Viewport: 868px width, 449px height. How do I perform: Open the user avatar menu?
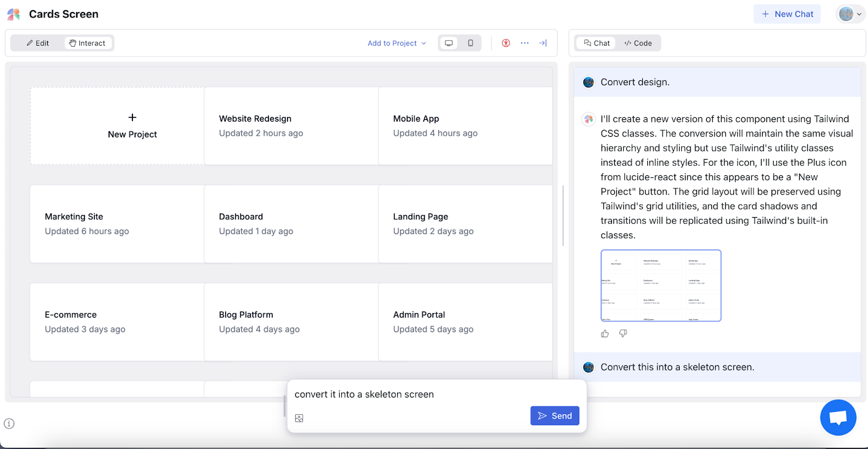pos(850,14)
